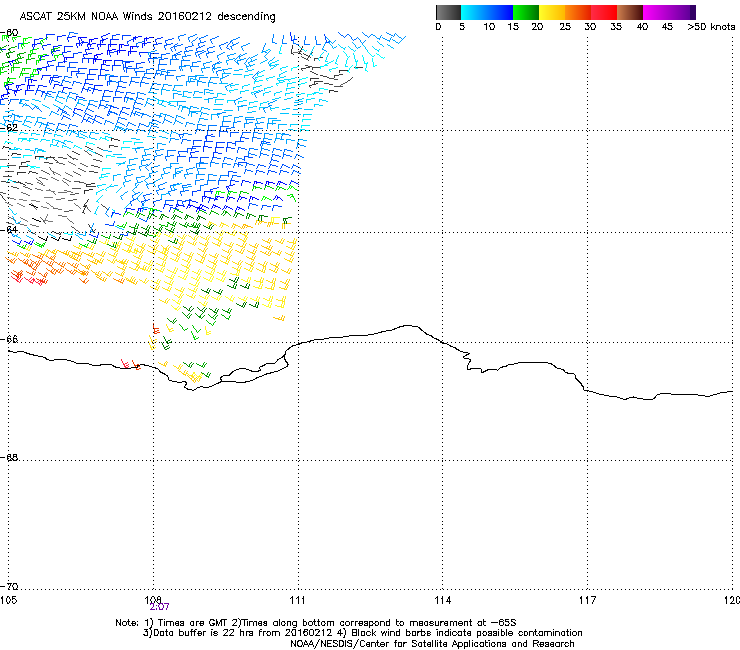This screenshot has width=740, height=650.
Task: Click the longitude label '114'
Action: click(442, 600)
